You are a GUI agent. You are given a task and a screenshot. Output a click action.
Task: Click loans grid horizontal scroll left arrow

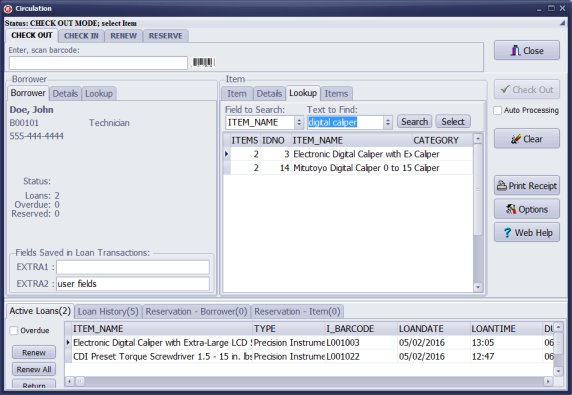tap(70, 381)
